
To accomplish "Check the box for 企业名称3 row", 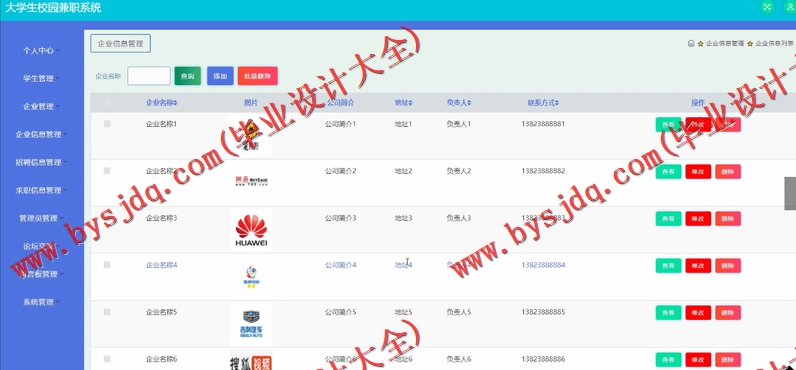I will [x=107, y=218].
